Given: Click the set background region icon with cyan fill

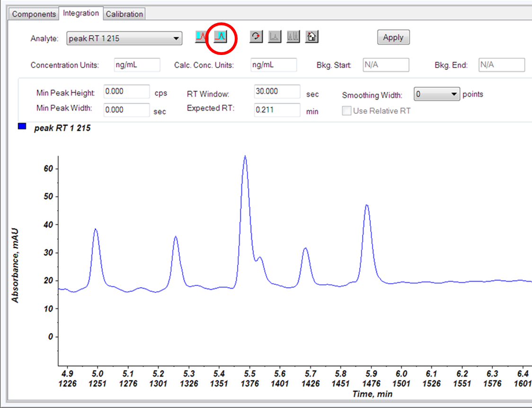Looking at the screenshot, I should coord(202,36).
